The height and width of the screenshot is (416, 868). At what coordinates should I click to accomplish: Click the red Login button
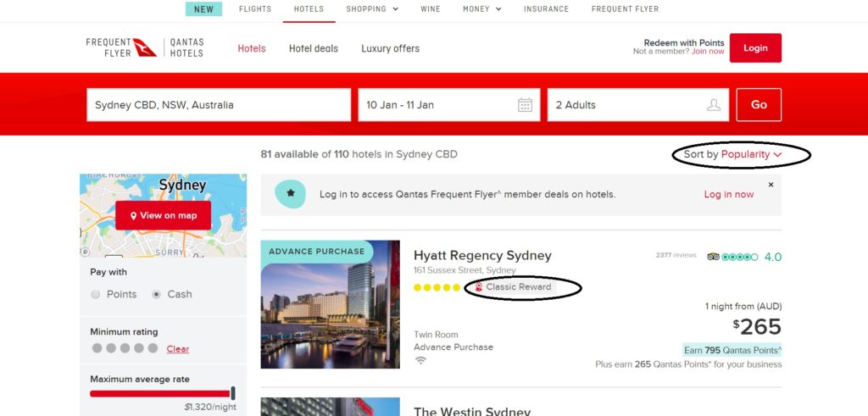[x=755, y=48]
